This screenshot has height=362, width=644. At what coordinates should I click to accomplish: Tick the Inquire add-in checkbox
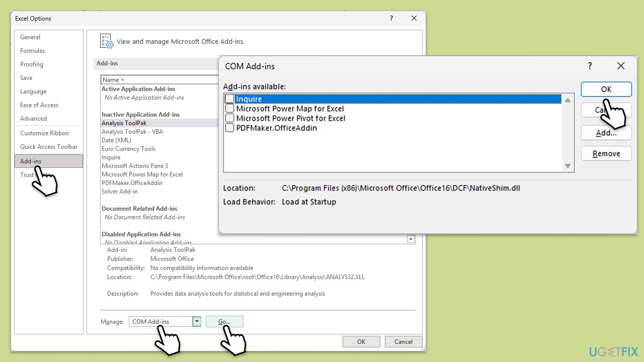(x=229, y=99)
